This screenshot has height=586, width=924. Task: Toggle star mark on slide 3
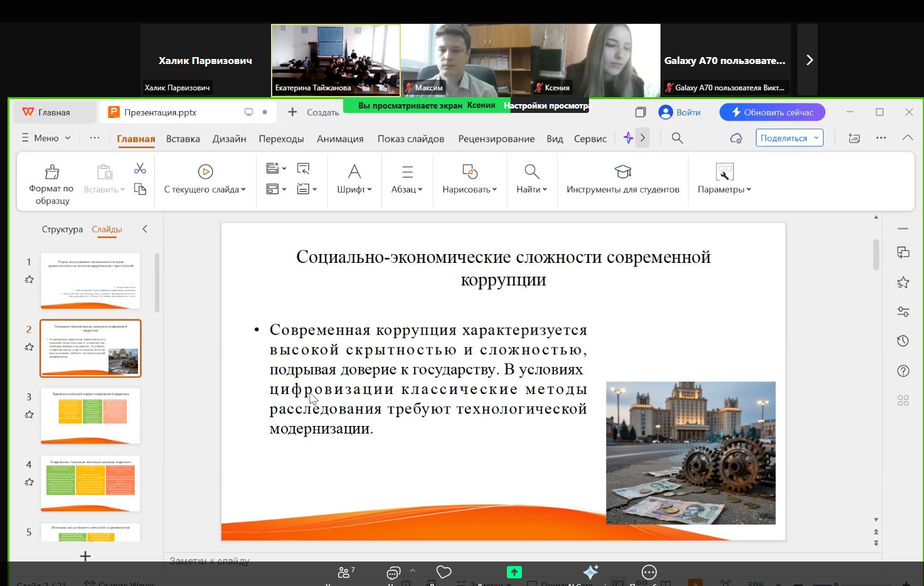click(29, 415)
